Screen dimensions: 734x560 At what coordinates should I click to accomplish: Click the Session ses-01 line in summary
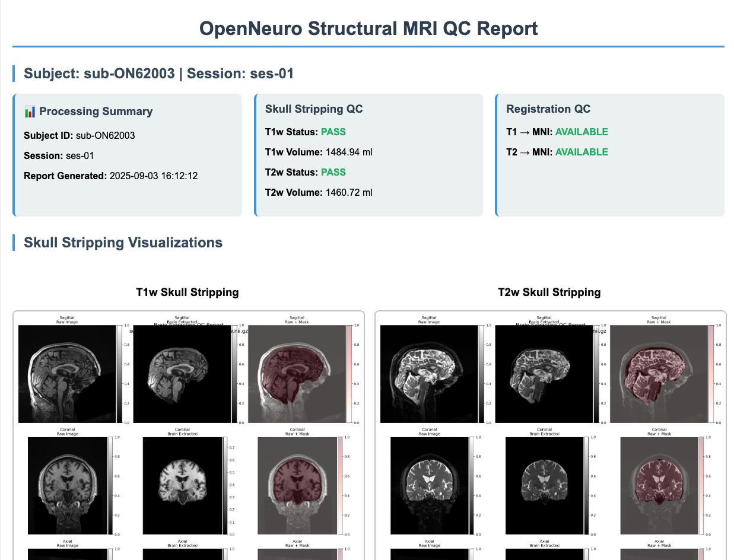tap(59, 155)
